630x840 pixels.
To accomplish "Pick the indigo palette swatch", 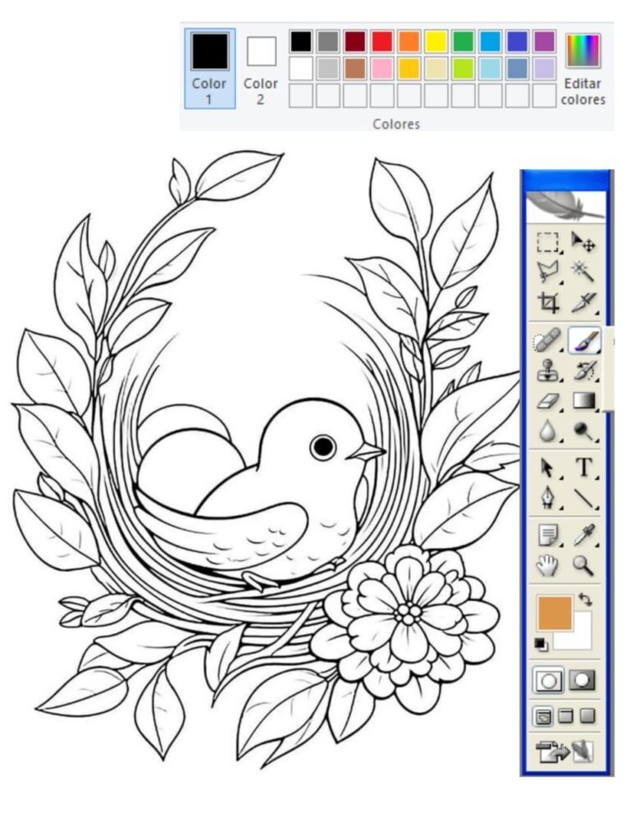I will (518, 41).
